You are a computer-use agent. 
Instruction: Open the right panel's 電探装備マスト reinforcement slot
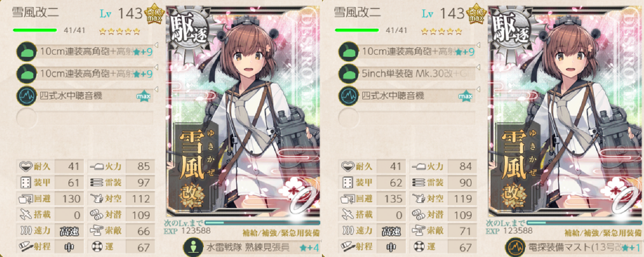pos(574,247)
